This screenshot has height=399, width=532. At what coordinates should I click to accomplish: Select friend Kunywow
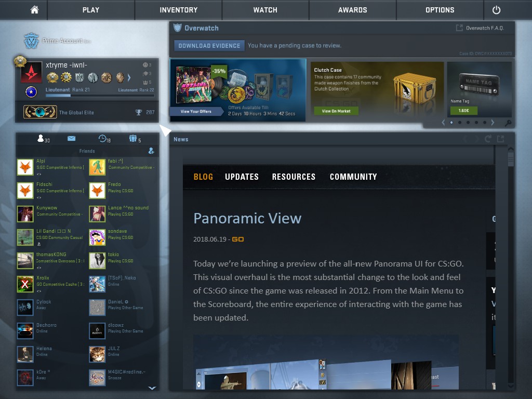click(51, 214)
